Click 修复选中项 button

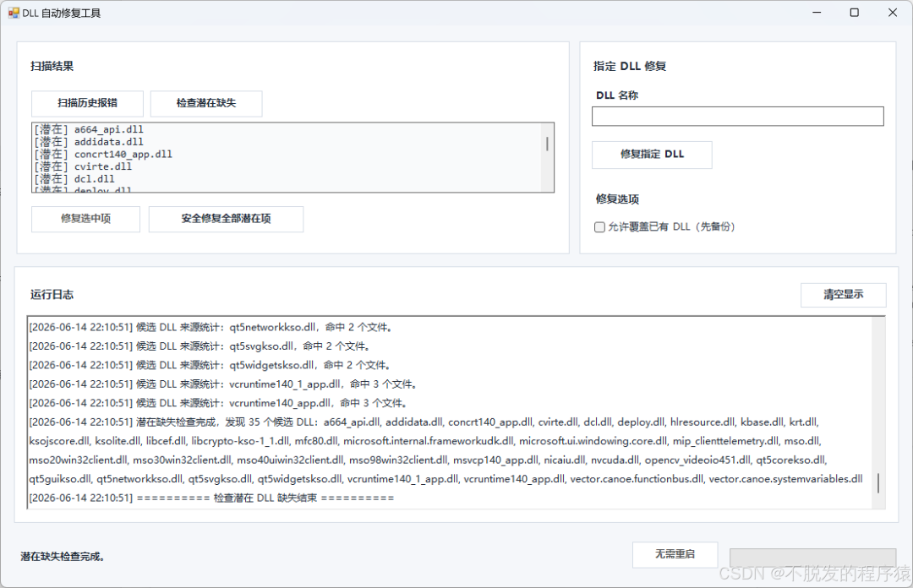[x=85, y=219]
